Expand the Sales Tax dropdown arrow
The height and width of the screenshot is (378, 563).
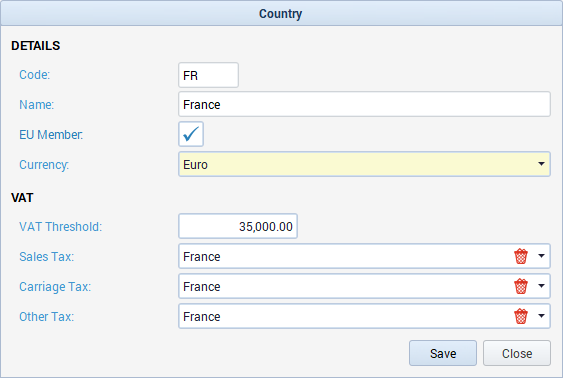coord(541,256)
